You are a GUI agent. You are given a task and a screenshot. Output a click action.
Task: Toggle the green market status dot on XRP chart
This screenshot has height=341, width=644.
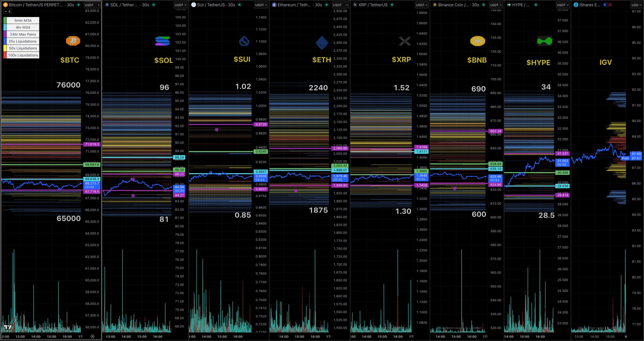(392, 5)
